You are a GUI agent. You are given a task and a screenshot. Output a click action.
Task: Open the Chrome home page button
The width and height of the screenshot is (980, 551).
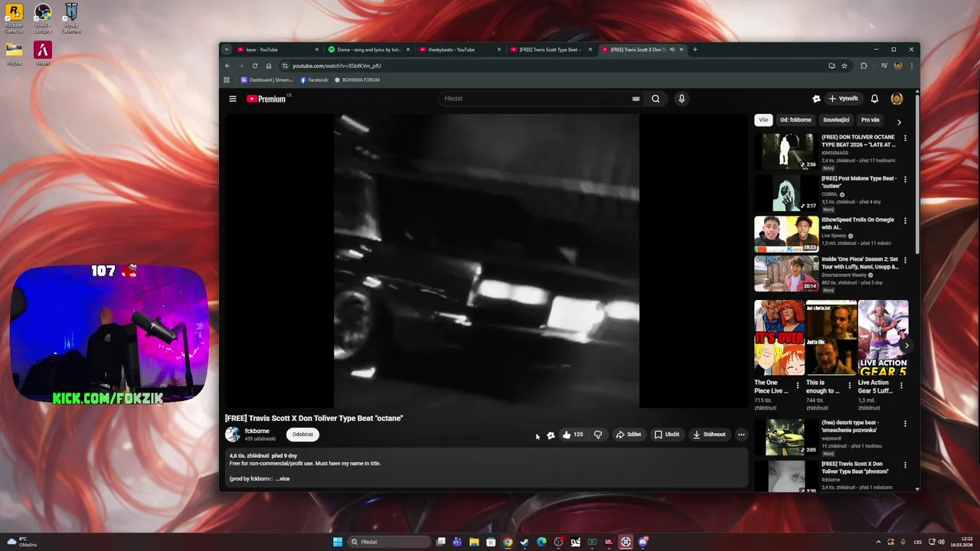click(269, 66)
